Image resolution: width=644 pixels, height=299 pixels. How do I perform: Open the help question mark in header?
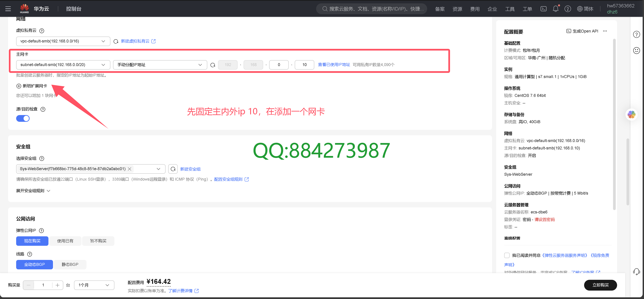coord(567,9)
